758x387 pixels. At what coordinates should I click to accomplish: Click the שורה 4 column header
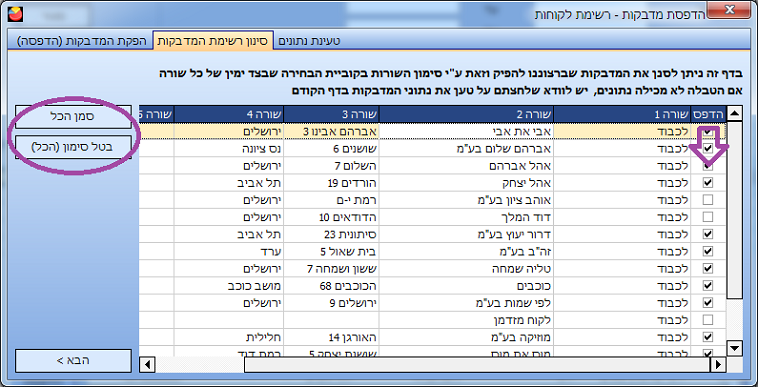pyautogui.click(x=229, y=115)
